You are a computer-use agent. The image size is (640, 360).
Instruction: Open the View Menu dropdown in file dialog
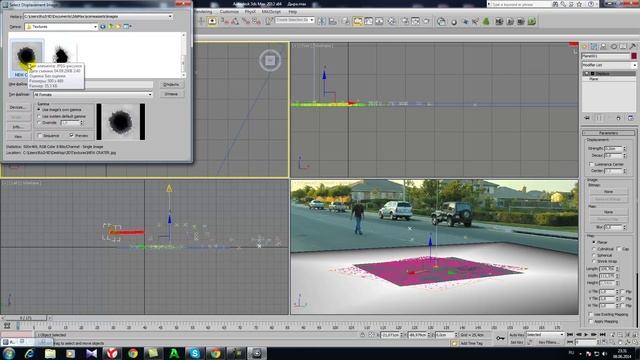click(x=128, y=27)
